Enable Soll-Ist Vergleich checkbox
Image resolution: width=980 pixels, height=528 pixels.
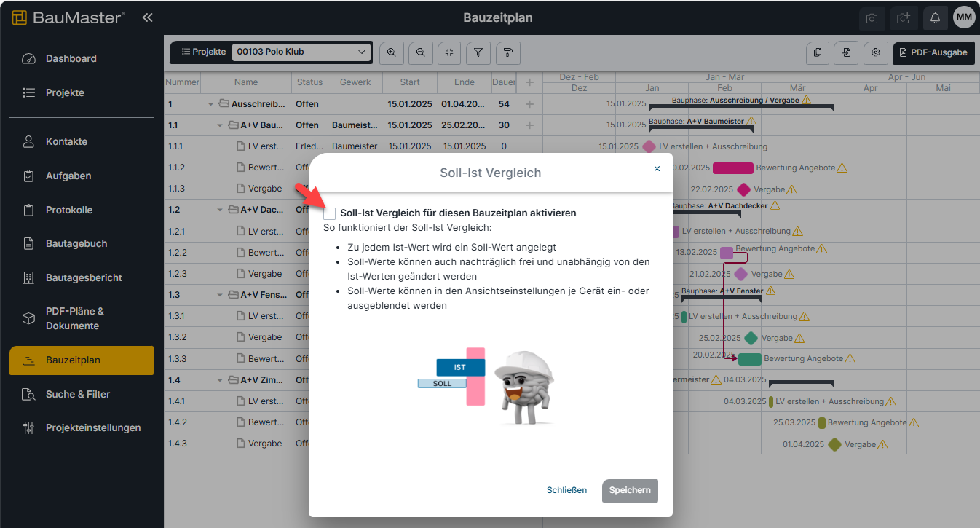pyautogui.click(x=330, y=213)
